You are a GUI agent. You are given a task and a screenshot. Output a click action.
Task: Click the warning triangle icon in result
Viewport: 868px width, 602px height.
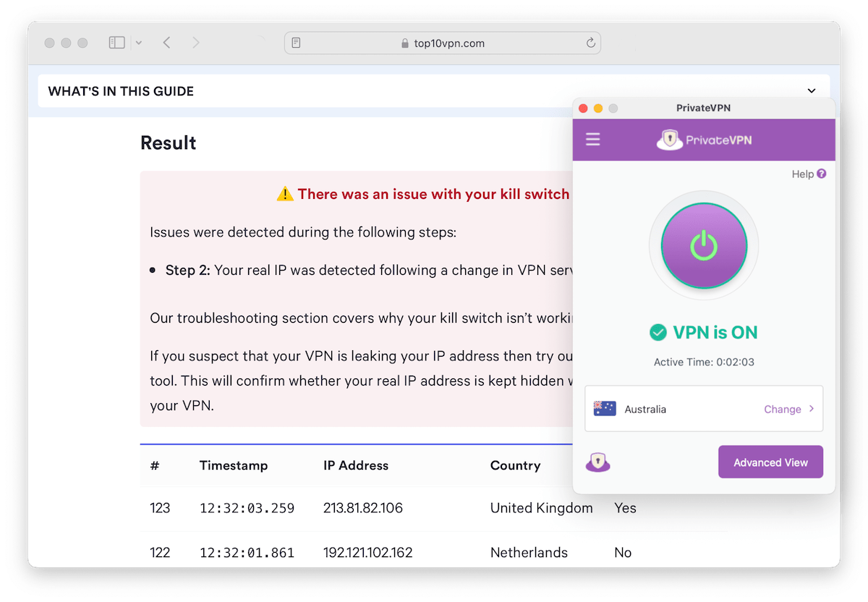tap(285, 194)
